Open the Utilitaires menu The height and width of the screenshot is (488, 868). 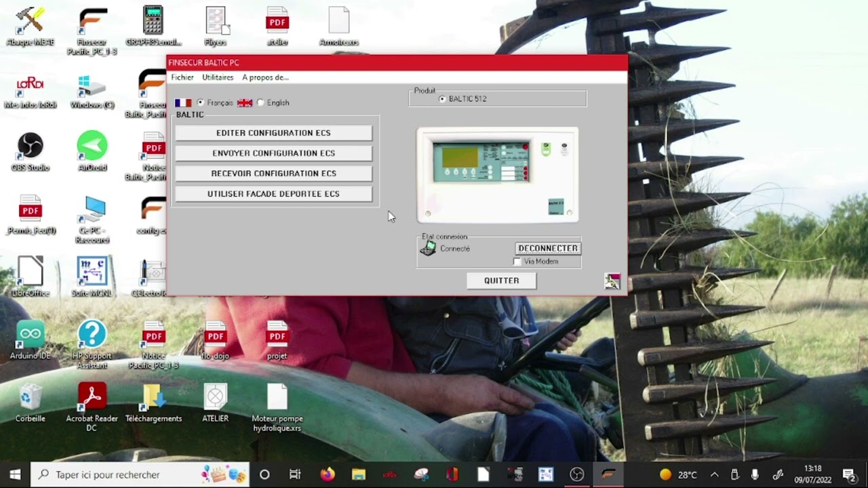218,77
